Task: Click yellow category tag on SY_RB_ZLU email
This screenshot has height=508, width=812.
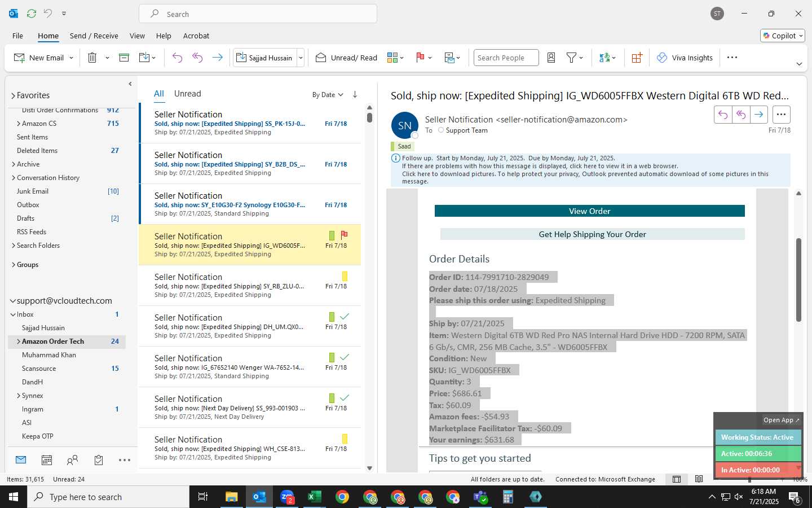Action: coord(345,276)
